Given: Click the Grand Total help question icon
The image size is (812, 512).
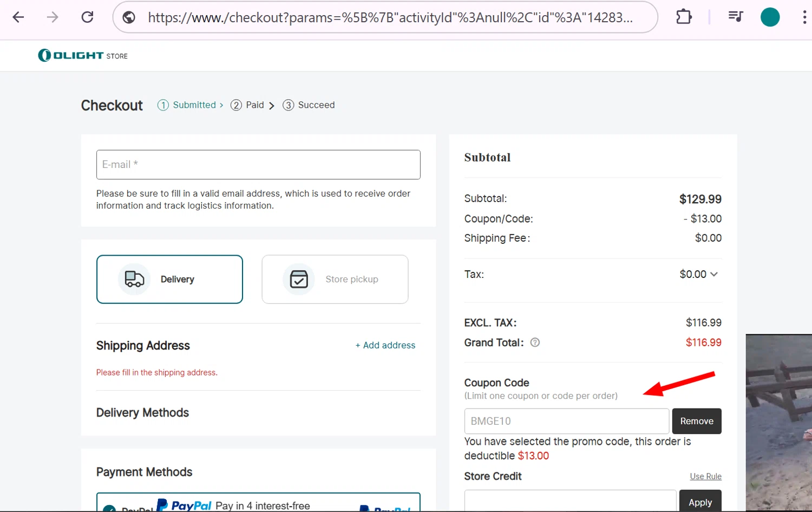Looking at the screenshot, I should tap(535, 342).
